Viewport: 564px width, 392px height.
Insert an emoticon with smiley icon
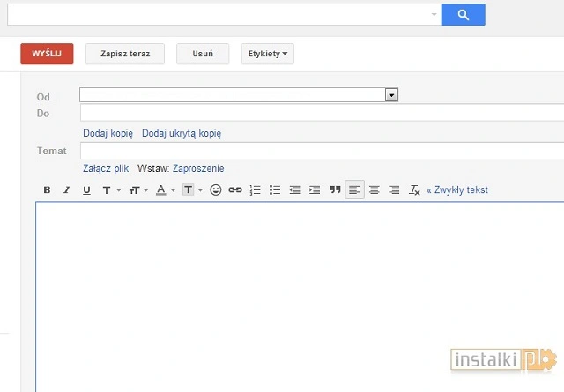point(215,189)
